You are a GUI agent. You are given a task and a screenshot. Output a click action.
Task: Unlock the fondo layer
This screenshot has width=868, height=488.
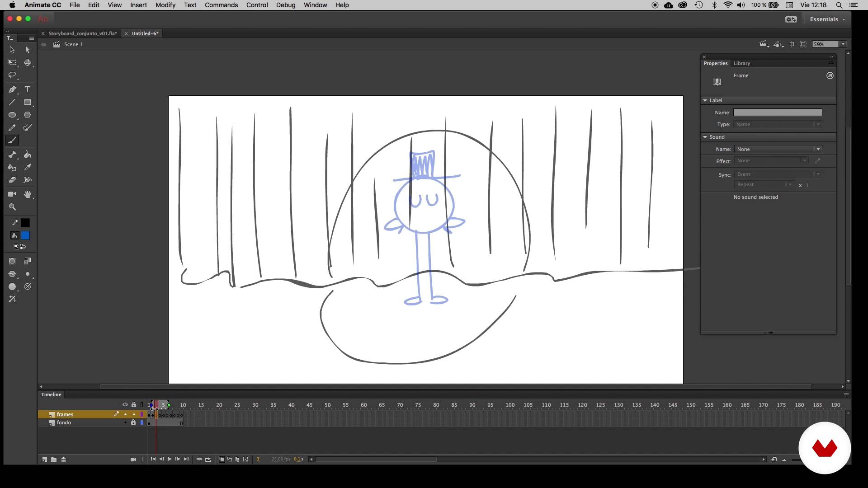point(133,422)
